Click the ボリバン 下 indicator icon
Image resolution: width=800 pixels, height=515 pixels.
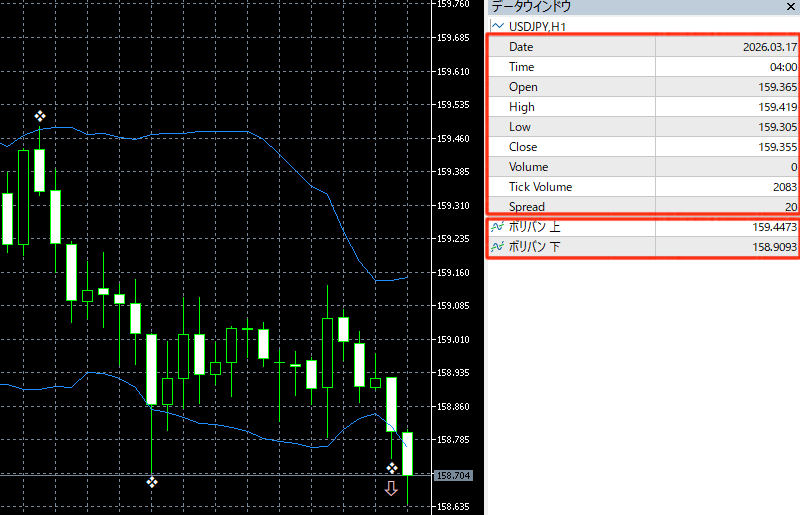(497, 247)
